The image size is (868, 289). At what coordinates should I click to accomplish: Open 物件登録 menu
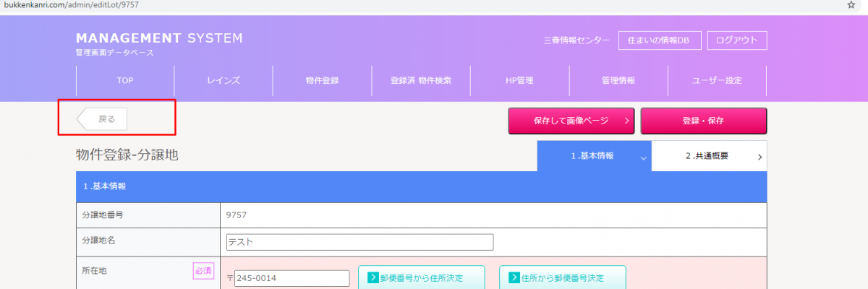322,81
